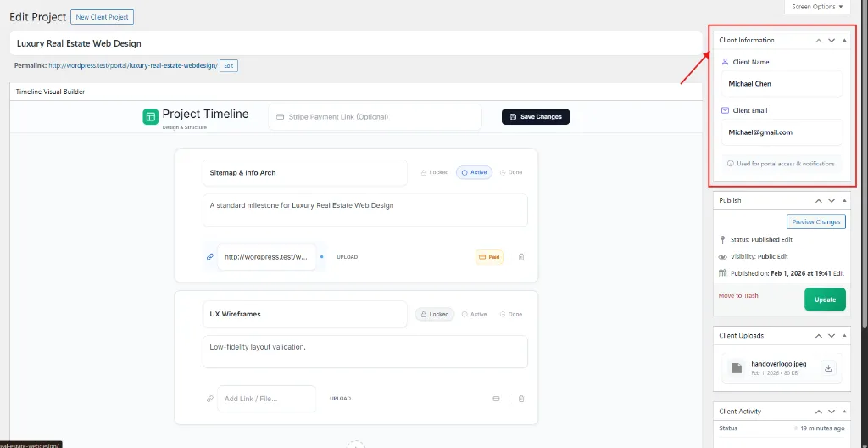868x448 pixels.
Task: Click the trash icon on UX Wireframes
Action: [x=521, y=399]
